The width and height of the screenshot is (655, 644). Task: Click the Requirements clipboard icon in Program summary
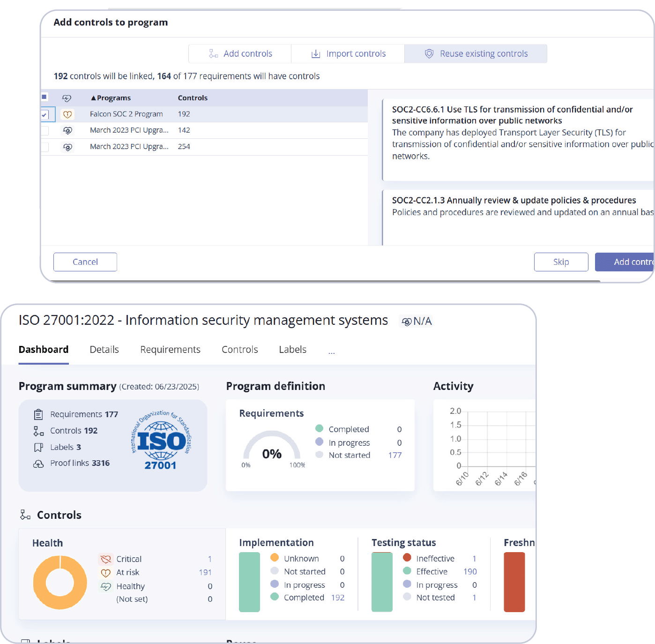38,414
